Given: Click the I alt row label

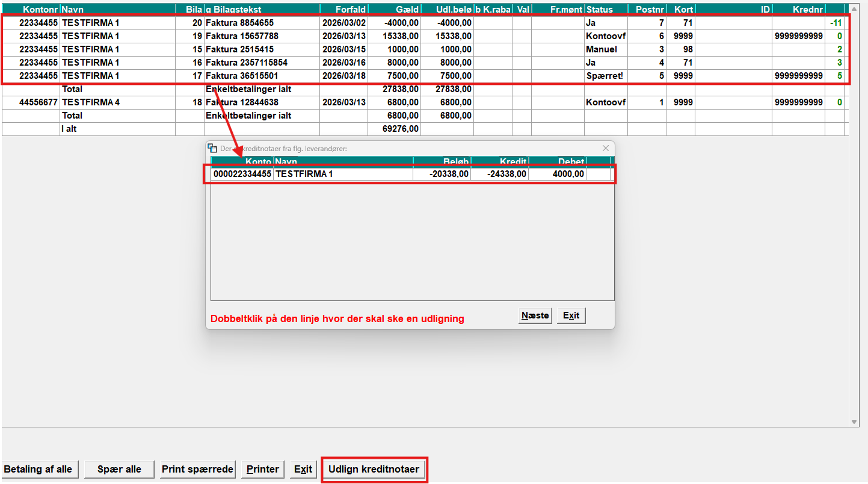Looking at the screenshot, I should click(70, 129).
